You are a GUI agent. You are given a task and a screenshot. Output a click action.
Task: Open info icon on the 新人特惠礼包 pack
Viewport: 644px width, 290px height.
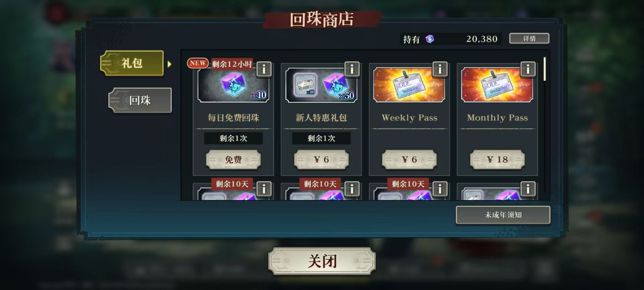coord(352,69)
